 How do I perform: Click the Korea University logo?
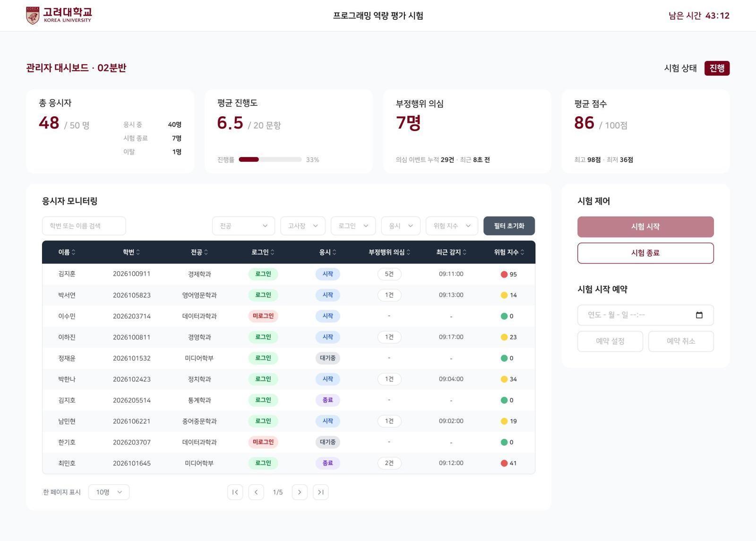[x=59, y=15]
